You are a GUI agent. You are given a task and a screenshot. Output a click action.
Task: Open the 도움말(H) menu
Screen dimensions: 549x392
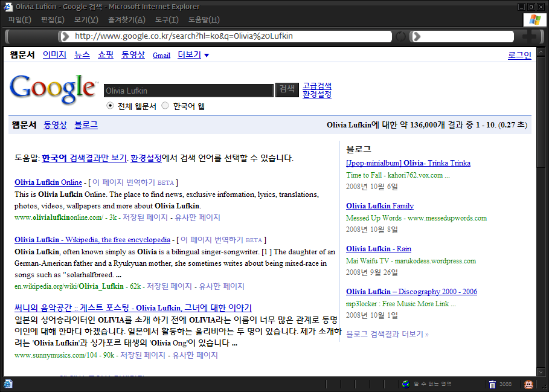point(204,19)
